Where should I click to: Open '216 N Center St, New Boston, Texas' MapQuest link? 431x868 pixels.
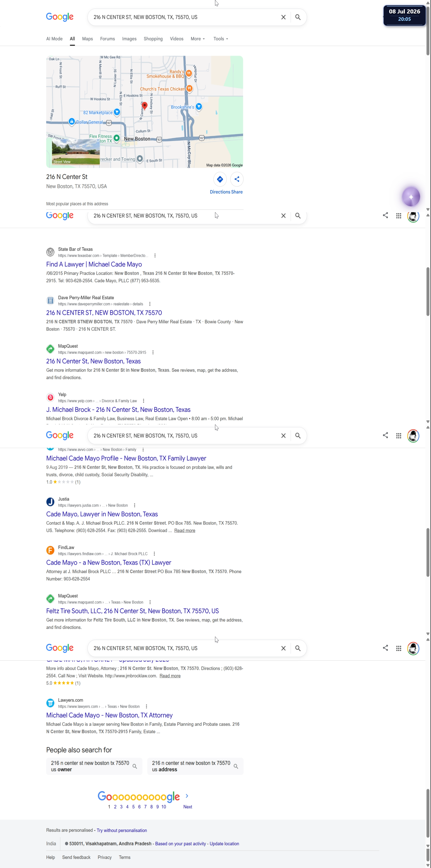pos(93,361)
